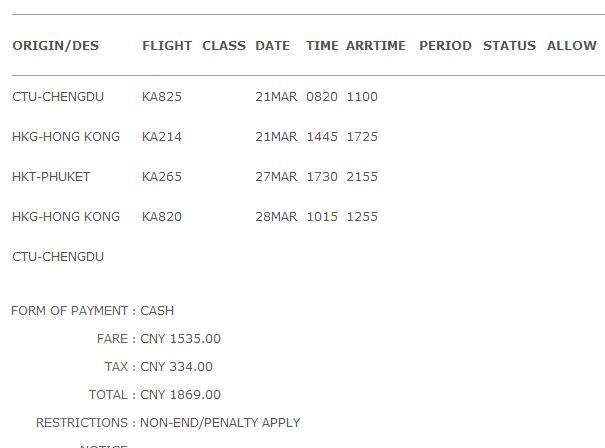Click the ARRTIME column header

(x=376, y=46)
